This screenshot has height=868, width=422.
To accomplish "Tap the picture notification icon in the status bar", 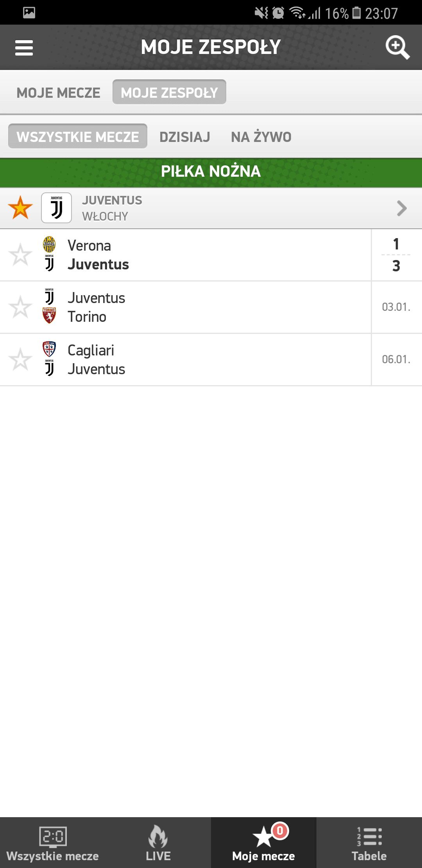I will click(29, 13).
